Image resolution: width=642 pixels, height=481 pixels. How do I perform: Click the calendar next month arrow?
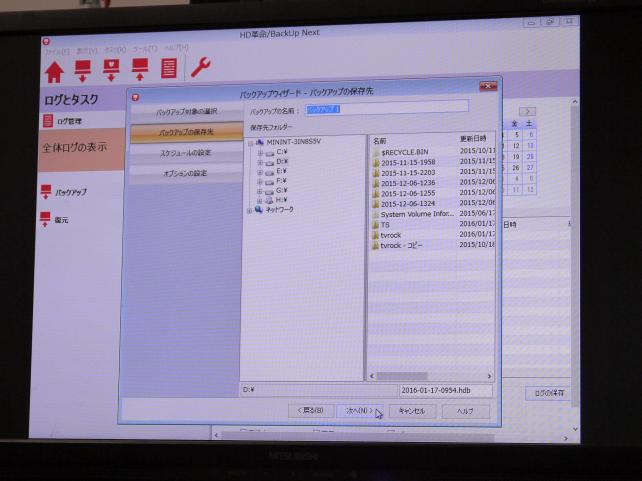[x=527, y=111]
